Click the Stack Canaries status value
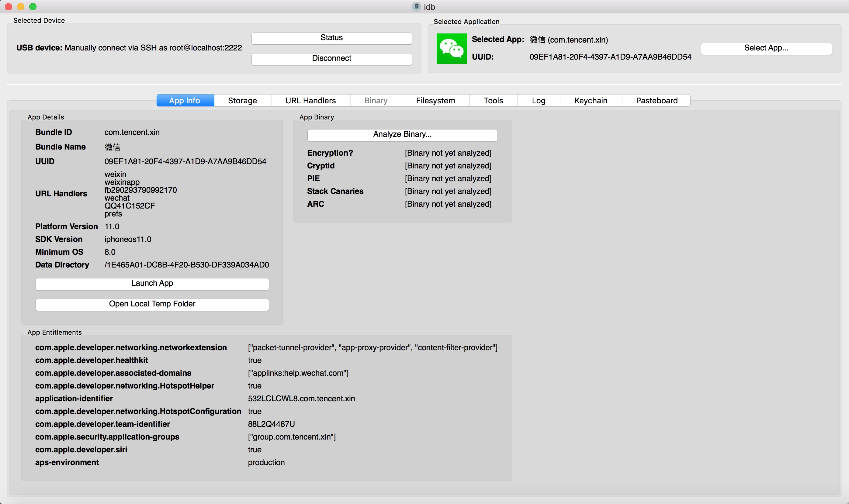Screen dimensions: 849x504 pos(448,191)
